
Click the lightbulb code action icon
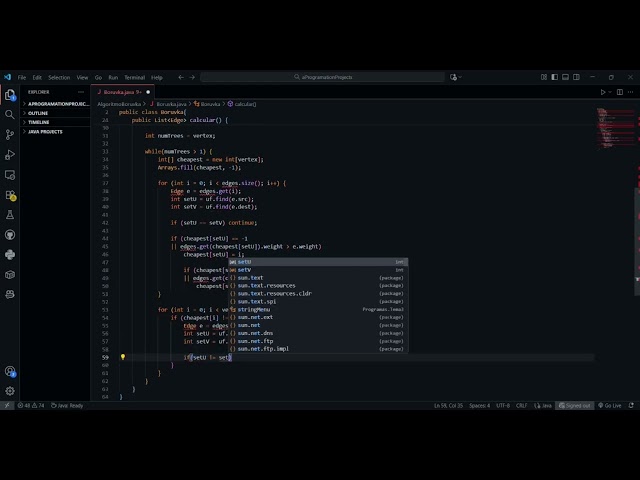click(122, 357)
